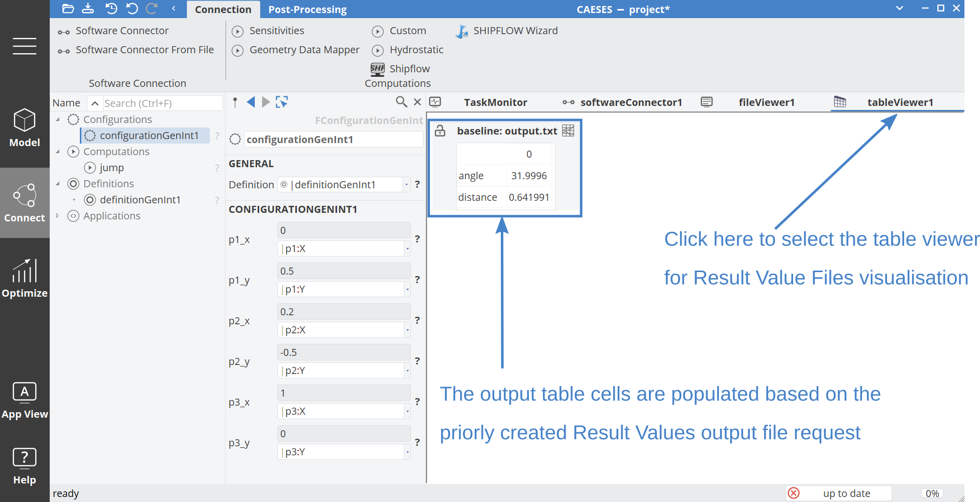Screen dimensions: 980x502
Task: Click the history restore icon in title bar
Action: [x=111, y=9]
